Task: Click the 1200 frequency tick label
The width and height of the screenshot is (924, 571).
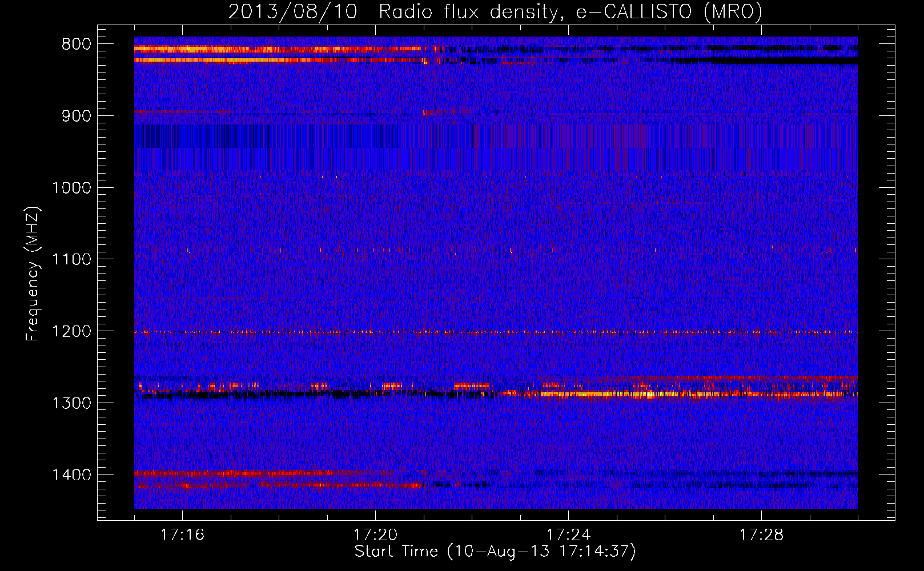Action: pyautogui.click(x=71, y=331)
